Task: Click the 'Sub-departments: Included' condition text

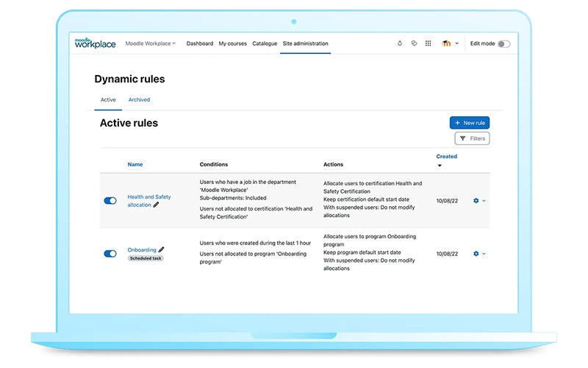Action: point(233,198)
